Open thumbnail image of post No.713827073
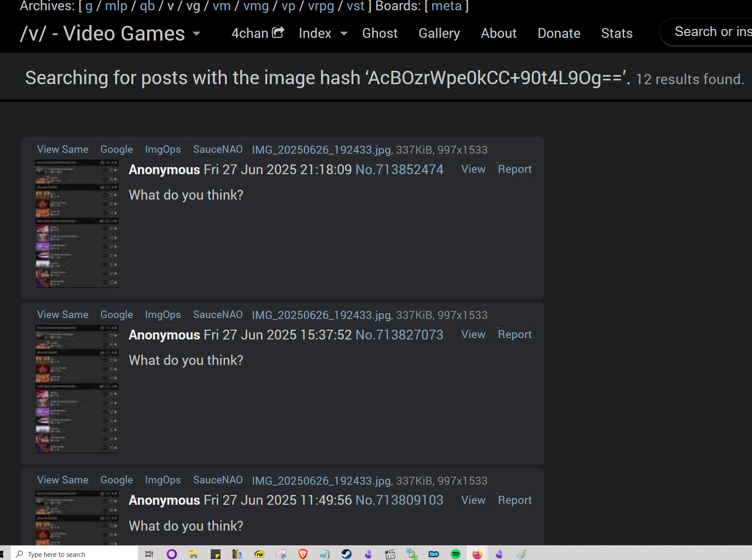Screen dimensions: 752x560 [77, 389]
